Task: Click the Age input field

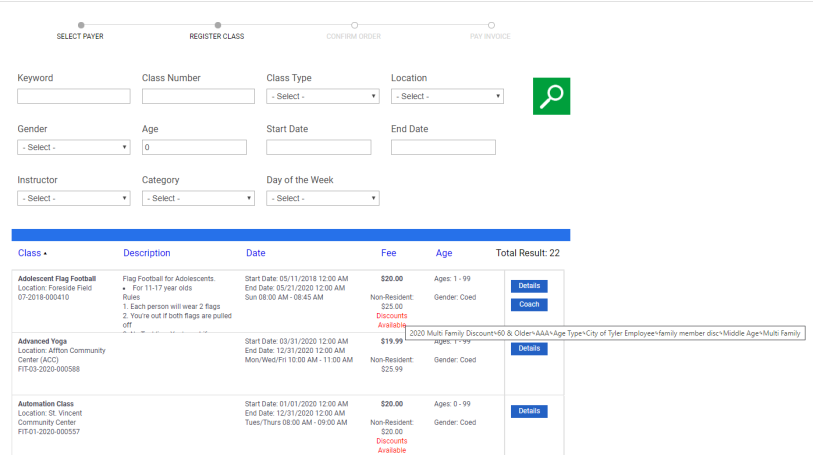Action: click(194, 147)
